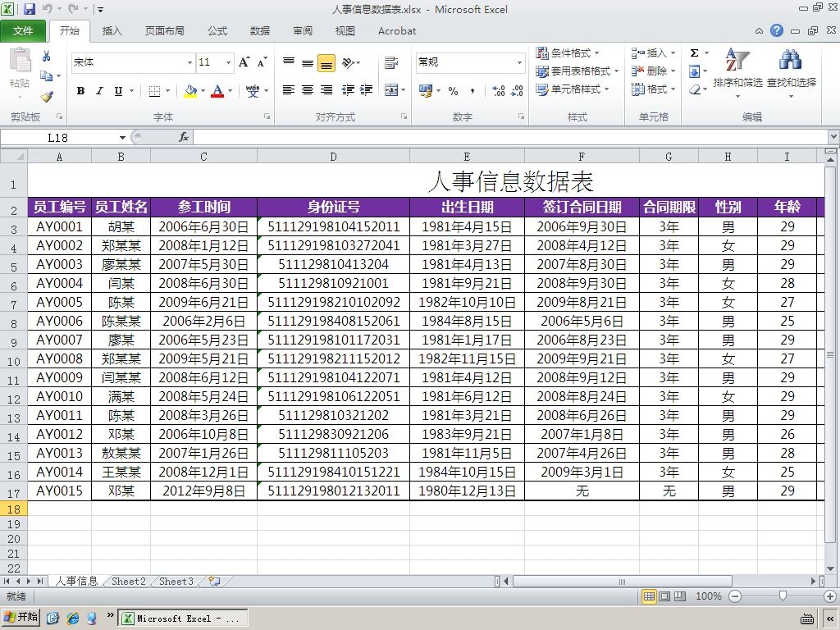The height and width of the screenshot is (630, 840).
Task: Click the text orientation icon
Action: (349, 62)
